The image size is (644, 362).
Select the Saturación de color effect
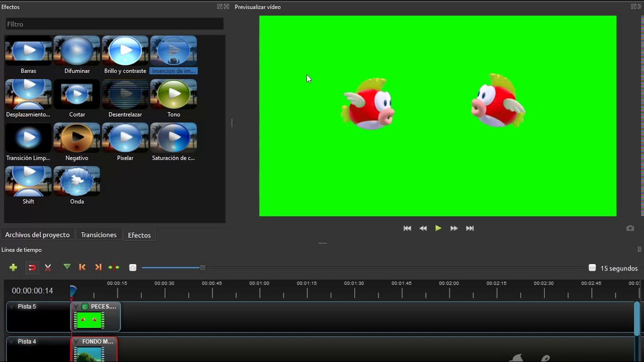(174, 142)
